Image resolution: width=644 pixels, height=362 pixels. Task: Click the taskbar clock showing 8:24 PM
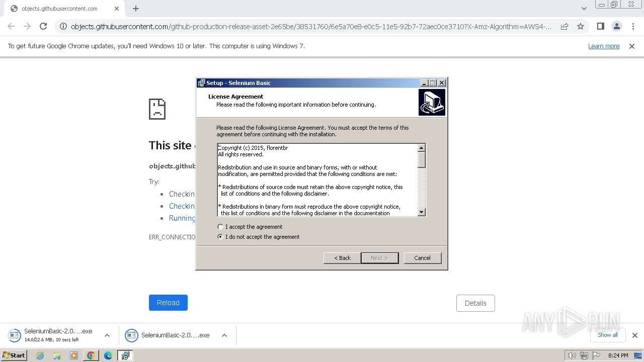618,355
